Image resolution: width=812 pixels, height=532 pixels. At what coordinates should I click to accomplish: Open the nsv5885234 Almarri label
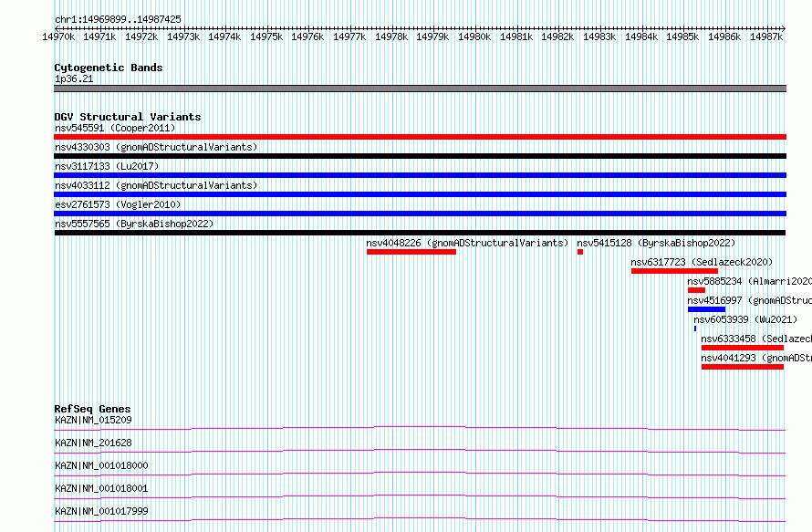[749, 281]
